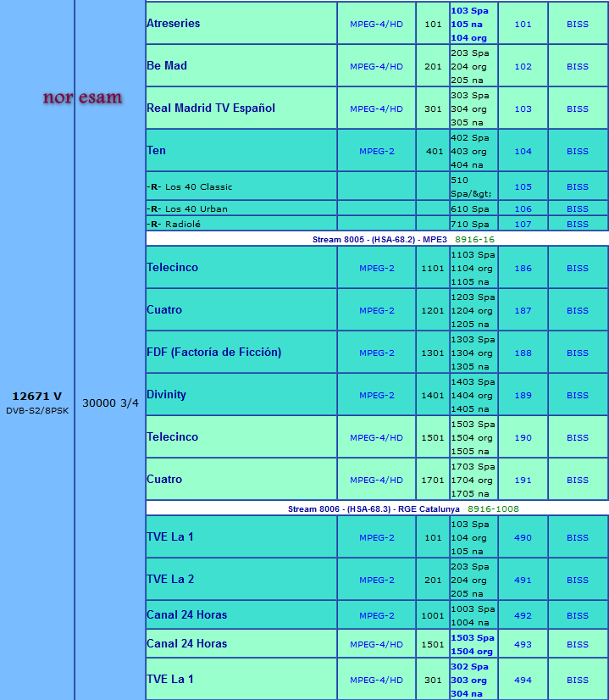Click MPEG-4/HD in the Be Mad row
This screenshot has width=609, height=700.
(x=376, y=66)
